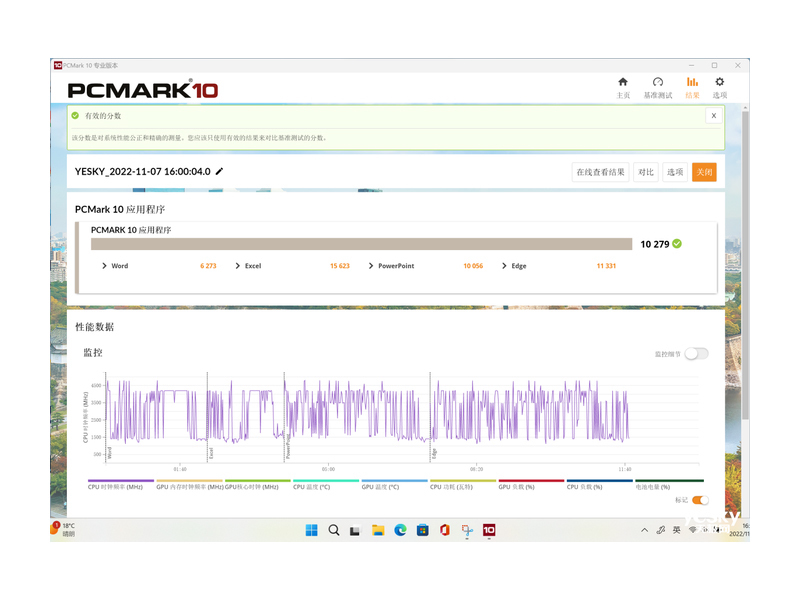Open File Explorer from taskbar
Viewport: 800px width, 600px height.
coord(378,531)
